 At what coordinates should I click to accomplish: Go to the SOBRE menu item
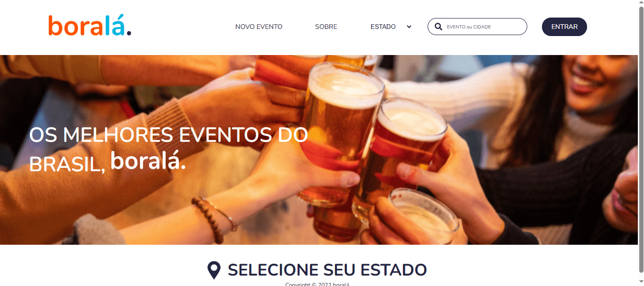(326, 27)
